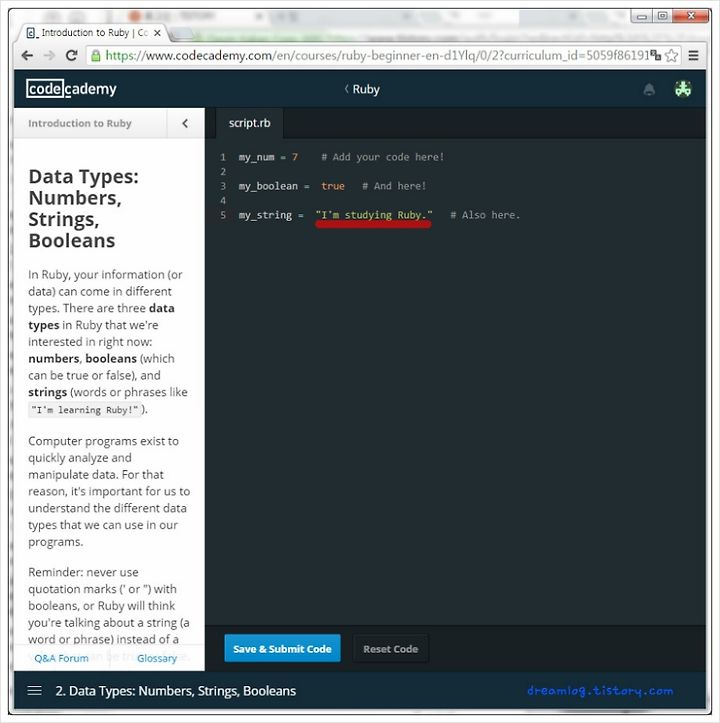Open the Chrome hamburger menu
The image size is (720, 723).
(693, 56)
